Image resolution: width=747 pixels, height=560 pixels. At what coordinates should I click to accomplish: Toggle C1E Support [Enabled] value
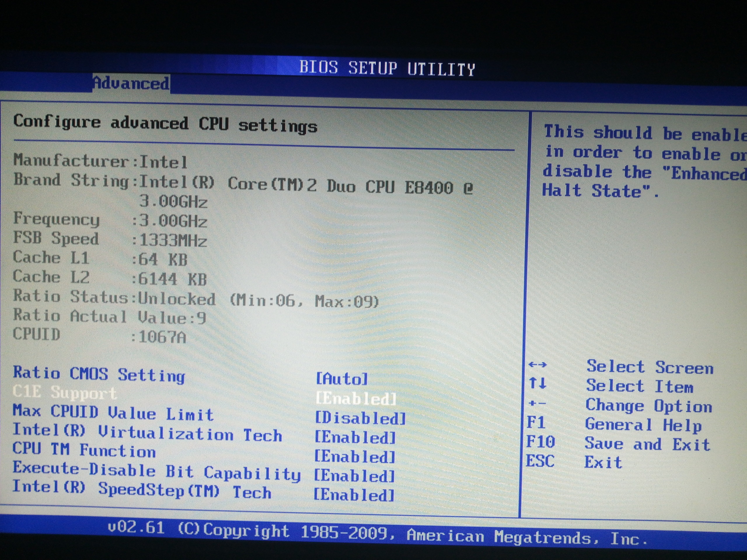point(356,399)
